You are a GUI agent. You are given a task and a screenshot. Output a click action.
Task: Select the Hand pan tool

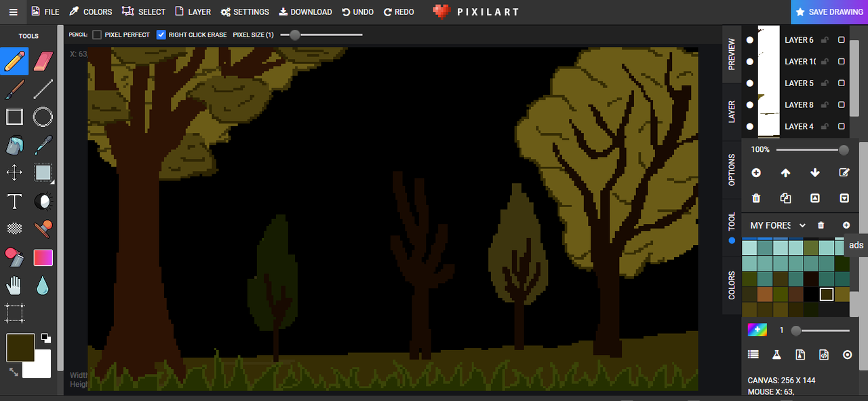pos(14,286)
